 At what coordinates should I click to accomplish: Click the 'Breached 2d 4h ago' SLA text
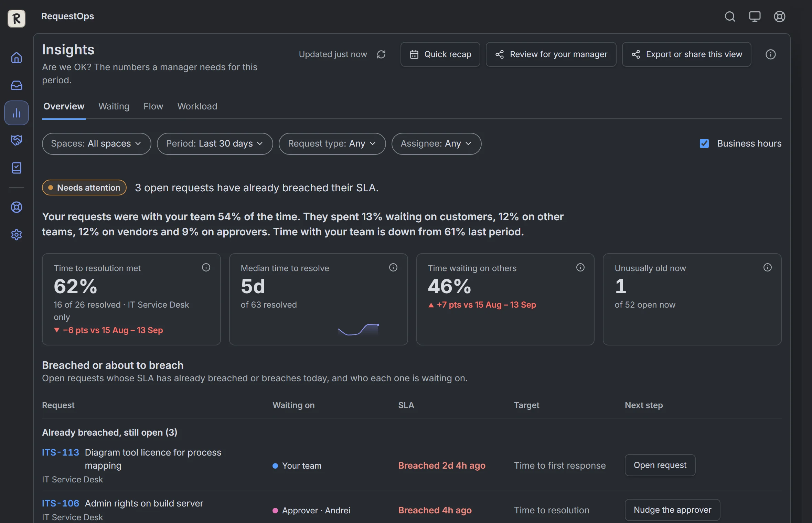coord(442,466)
